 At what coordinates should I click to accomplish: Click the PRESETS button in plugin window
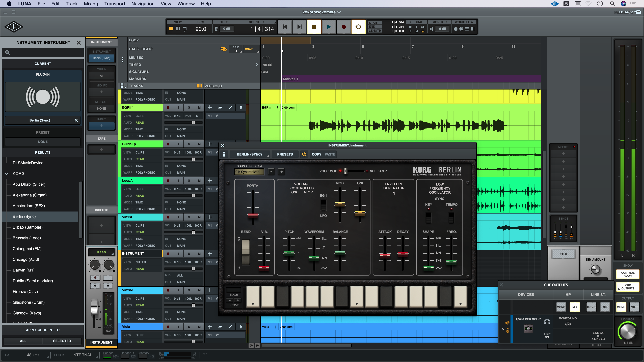[x=285, y=154]
